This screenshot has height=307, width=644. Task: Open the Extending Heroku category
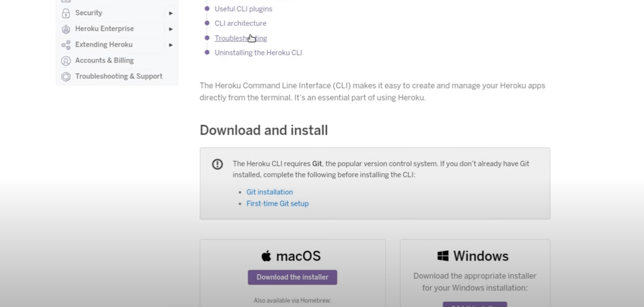104,45
